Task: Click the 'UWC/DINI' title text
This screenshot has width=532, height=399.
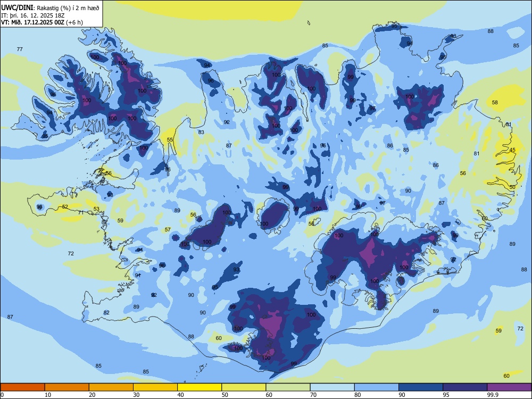Action: click(17, 8)
